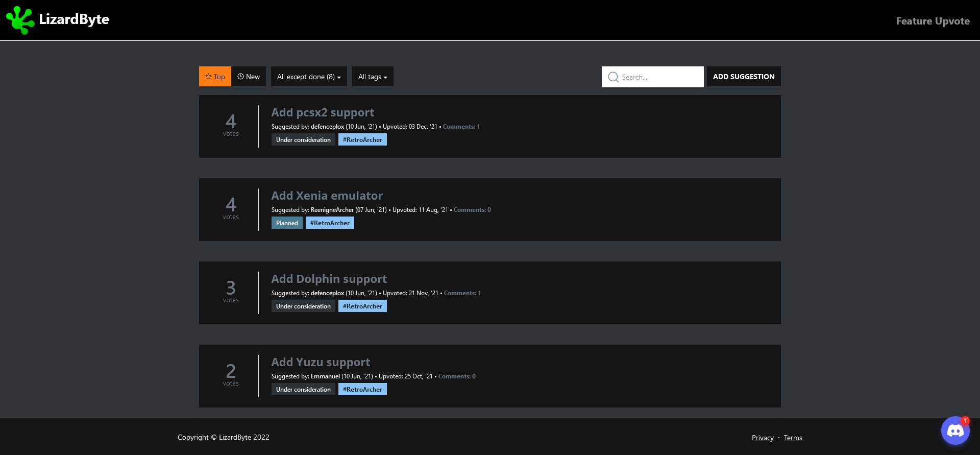
Task: Click 'defenceplox' on the pcsx2 card
Action: 327,127
